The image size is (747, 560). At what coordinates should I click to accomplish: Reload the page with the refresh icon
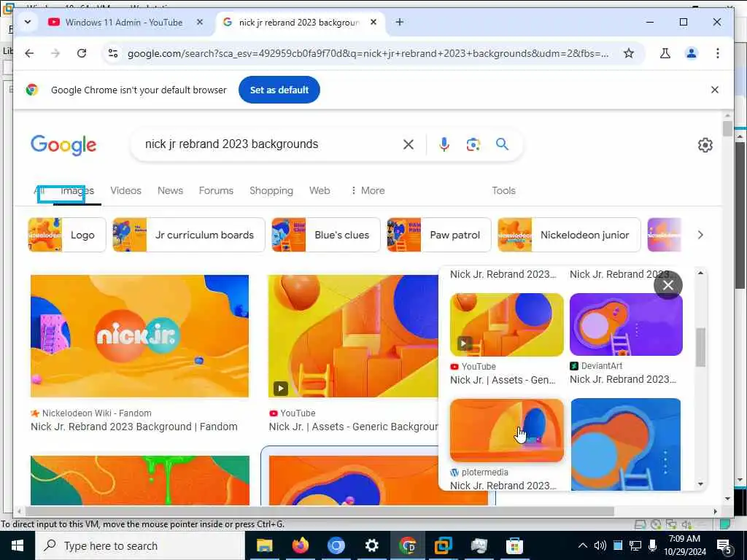pyautogui.click(x=82, y=53)
